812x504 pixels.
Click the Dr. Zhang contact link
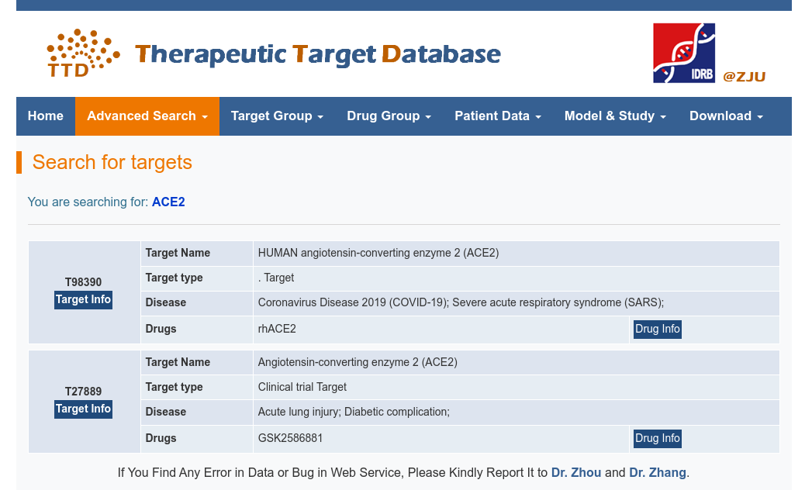(657, 473)
